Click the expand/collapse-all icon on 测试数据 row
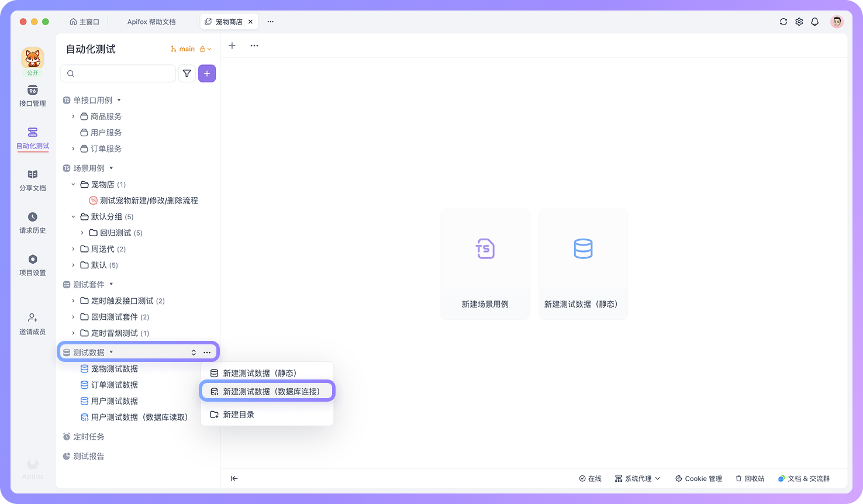This screenshot has width=863, height=504. coord(194,353)
